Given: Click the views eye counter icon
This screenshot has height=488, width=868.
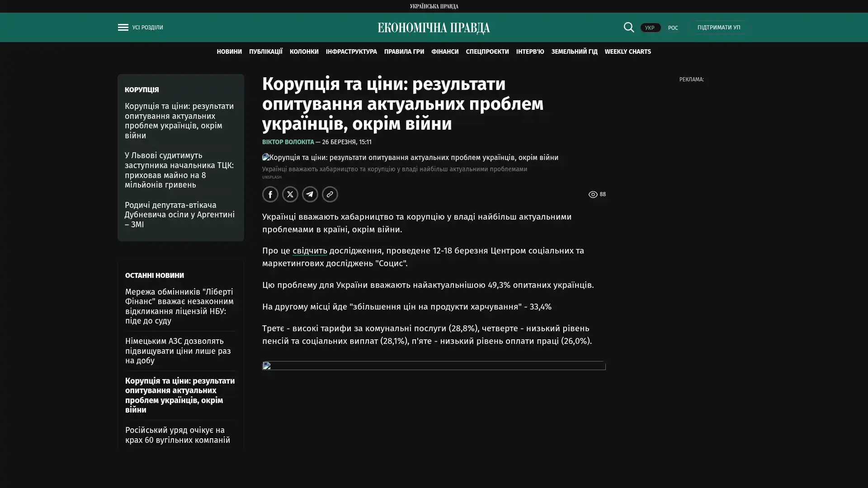Looking at the screenshot, I should 593,194.
